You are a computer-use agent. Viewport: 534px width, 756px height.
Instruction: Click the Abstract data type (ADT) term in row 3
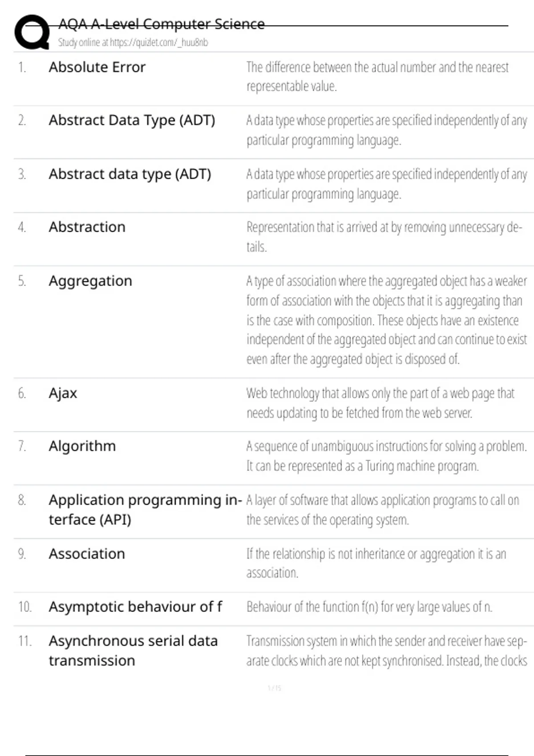(130, 174)
